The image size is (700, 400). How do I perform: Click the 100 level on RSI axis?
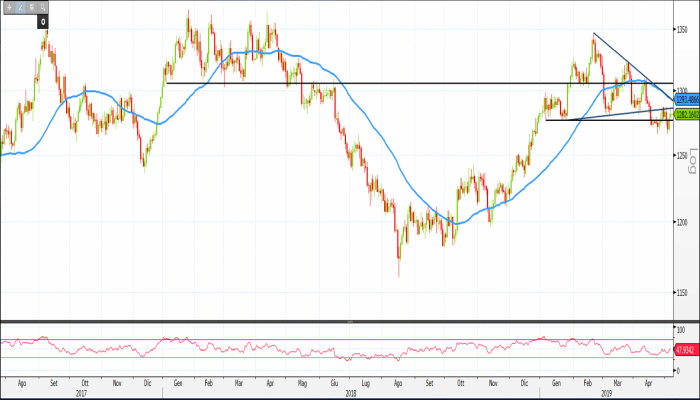(x=683, y=329)
